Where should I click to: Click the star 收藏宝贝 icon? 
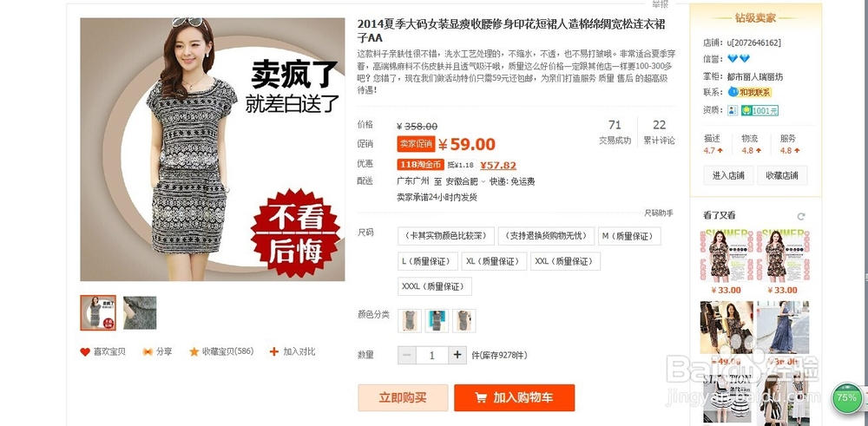(x=194, y=352)
